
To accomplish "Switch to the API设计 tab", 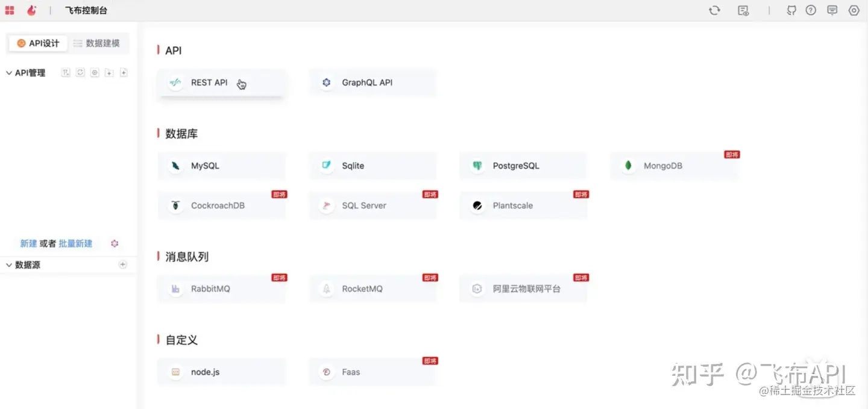I will coord(38,43).
